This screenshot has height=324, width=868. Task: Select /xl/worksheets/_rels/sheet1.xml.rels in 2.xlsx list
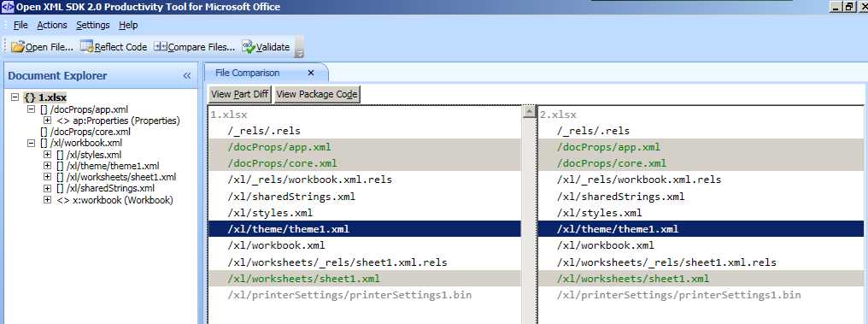click(701, 262)
